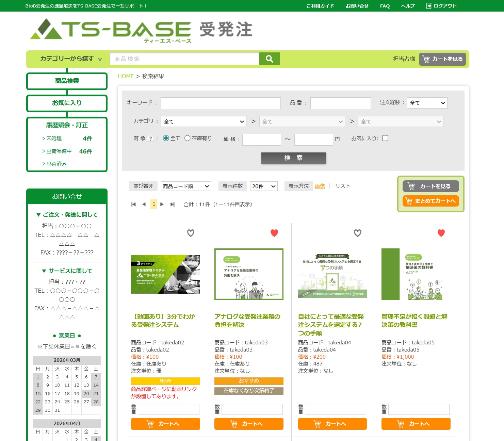
Task: Open the 並び替え 商品コード順 dropdown
Action: tap(186, 186)
